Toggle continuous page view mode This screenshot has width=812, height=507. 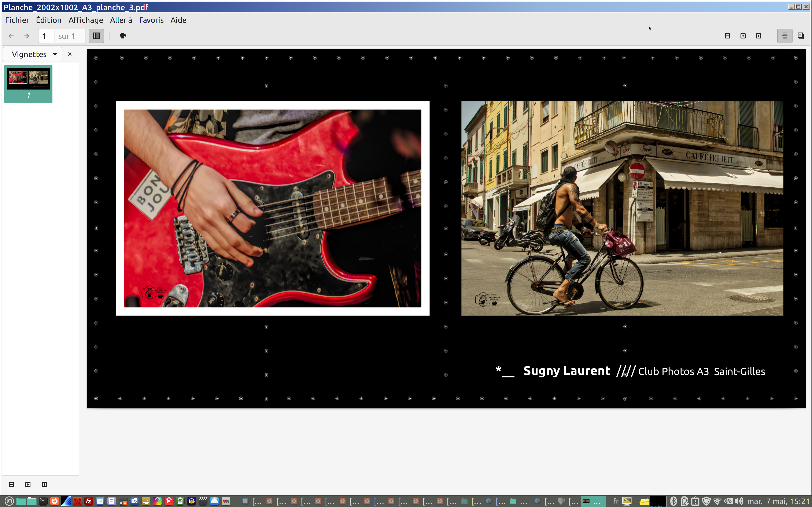point(785,36)
